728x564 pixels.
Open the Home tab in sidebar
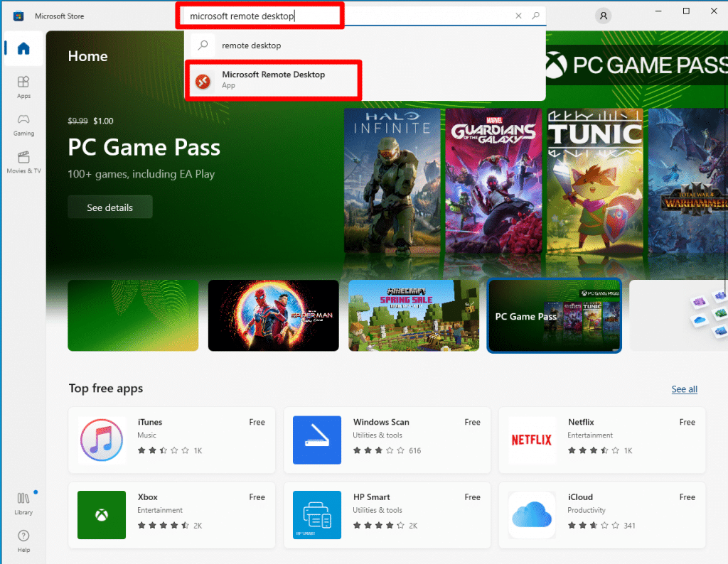coord(23,49)
